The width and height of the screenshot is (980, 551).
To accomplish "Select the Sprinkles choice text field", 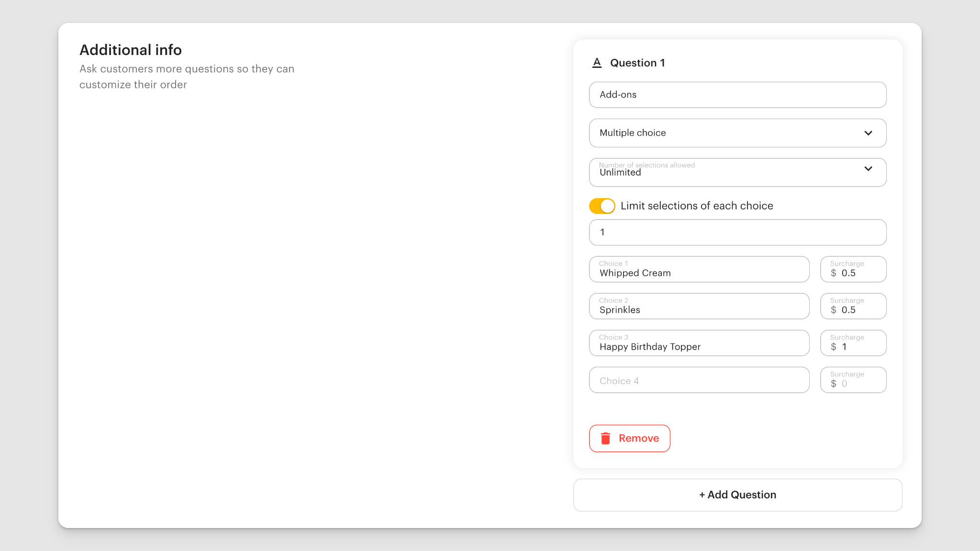I will point(699,309).
